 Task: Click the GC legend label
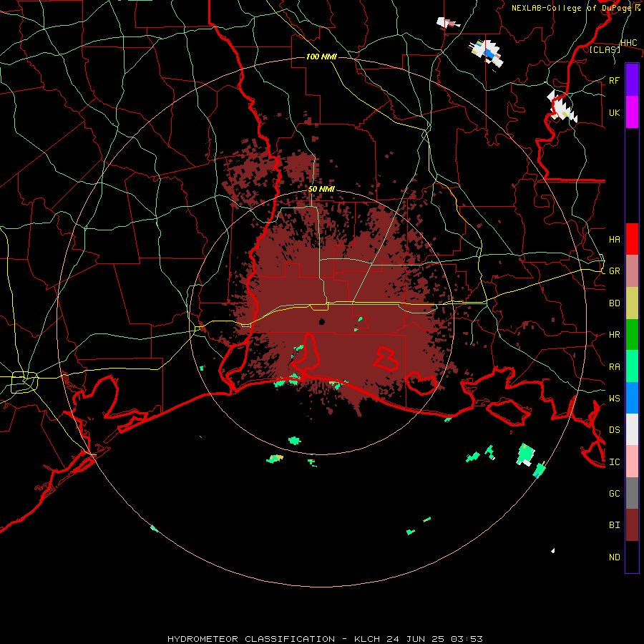tap(615, 494)
